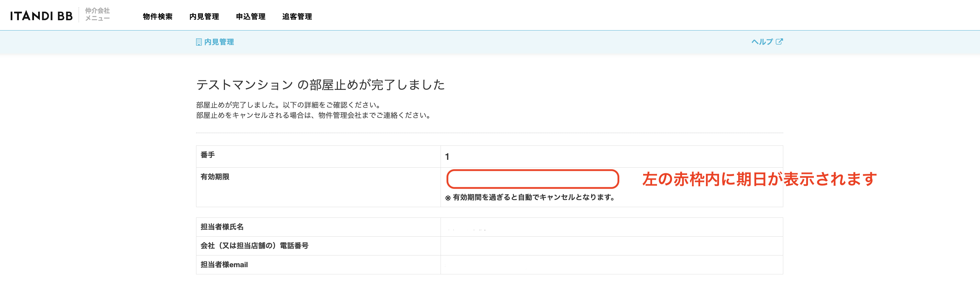Click the 有効期限 row label
Screen dimensions: 980x297
(x=215, y=177)
